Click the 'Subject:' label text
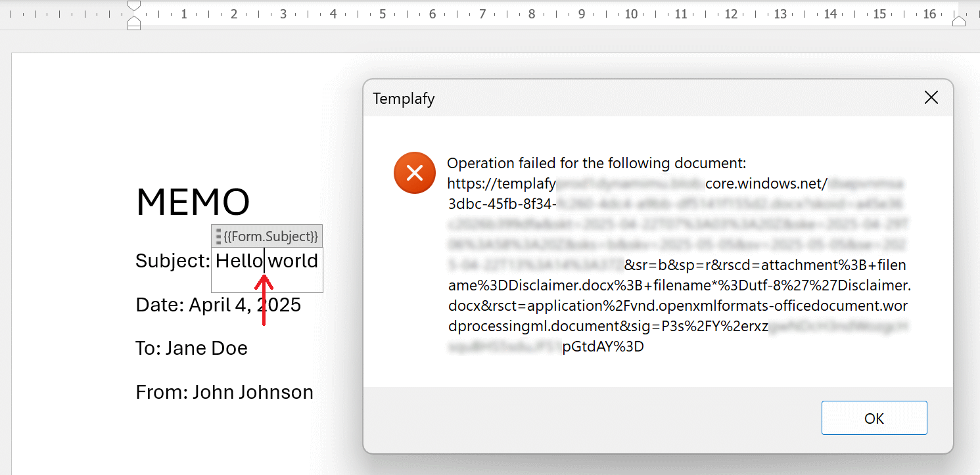Viewport: 980px width, 475px height. click(x=173, y=261)
